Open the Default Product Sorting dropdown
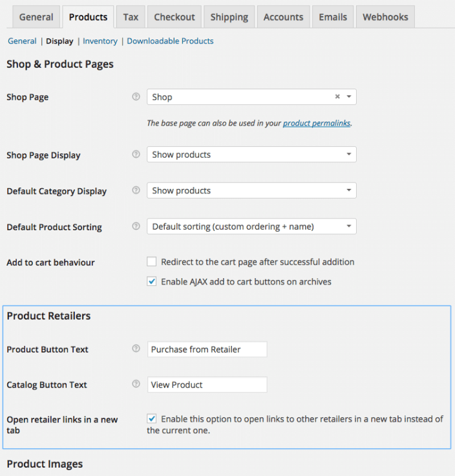Screen dimensions: 455x476 pyautogui.click(x=251, y=227)
